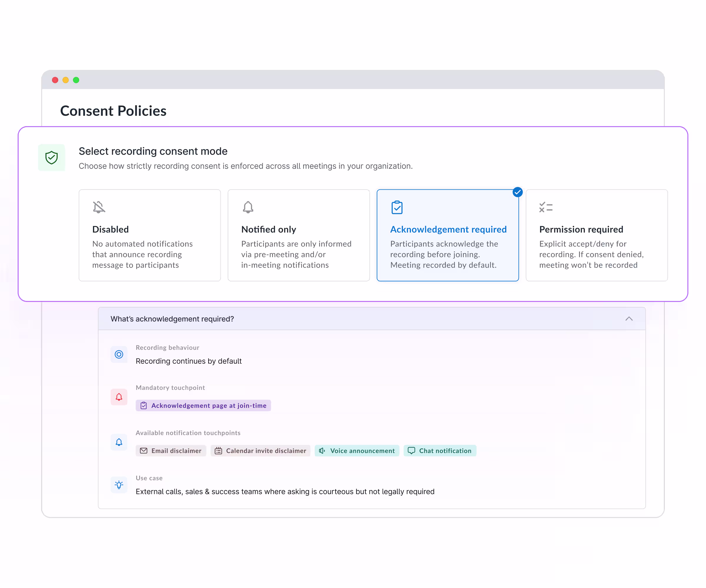Click the Available notification touchpoints label
706x588 pixels.
pos(188,433)
